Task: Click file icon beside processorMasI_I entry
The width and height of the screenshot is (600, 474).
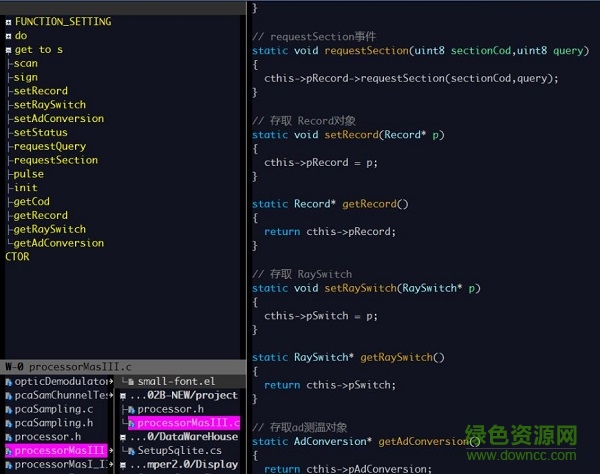Action: (x=9, y=465)
